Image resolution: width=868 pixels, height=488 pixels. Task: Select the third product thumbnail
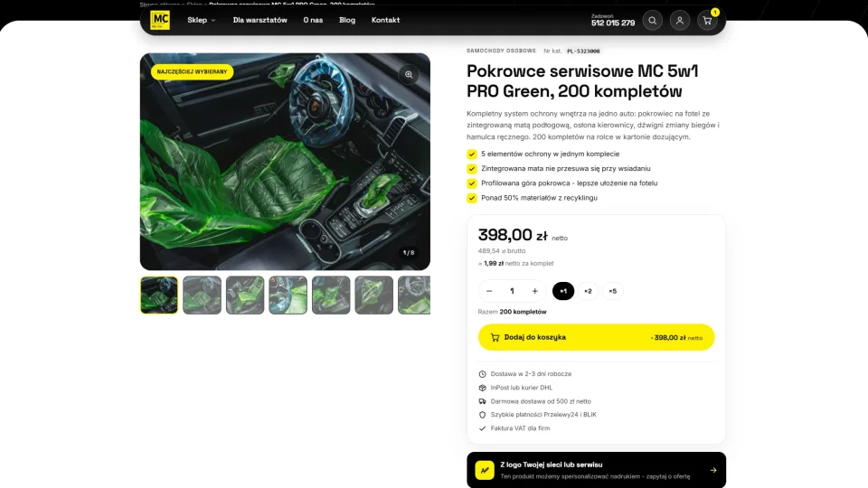point(245,295)
